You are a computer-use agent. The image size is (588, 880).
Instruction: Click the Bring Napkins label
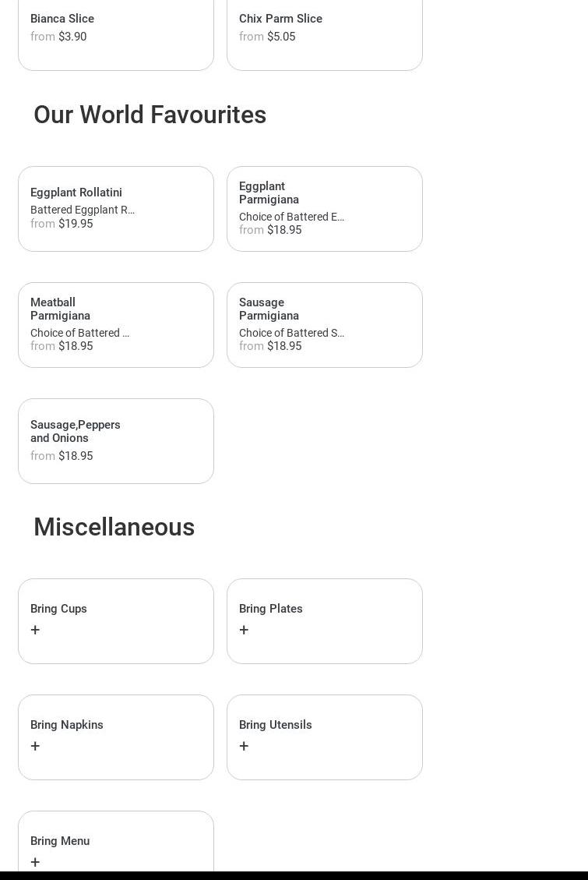[x=67, y=725]
